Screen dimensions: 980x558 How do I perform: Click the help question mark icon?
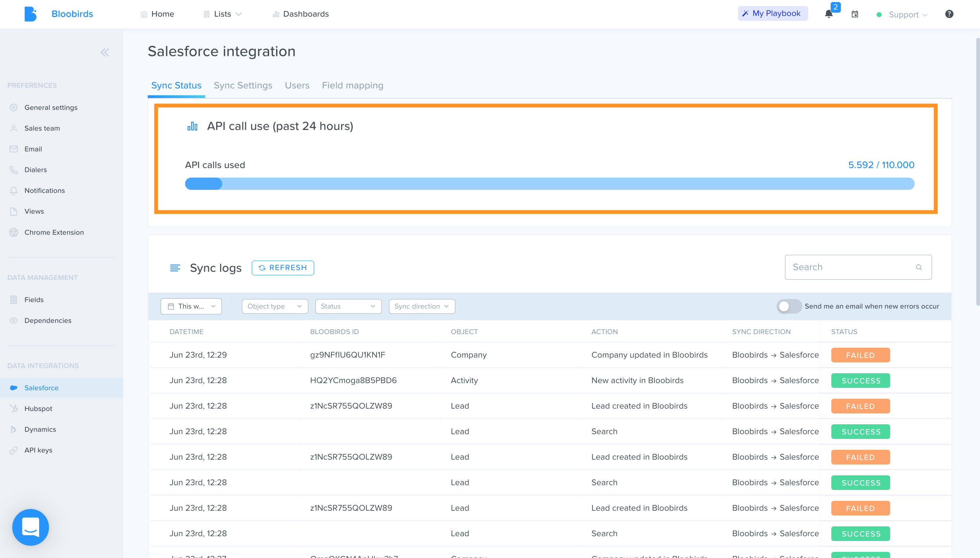pos(949,14)
